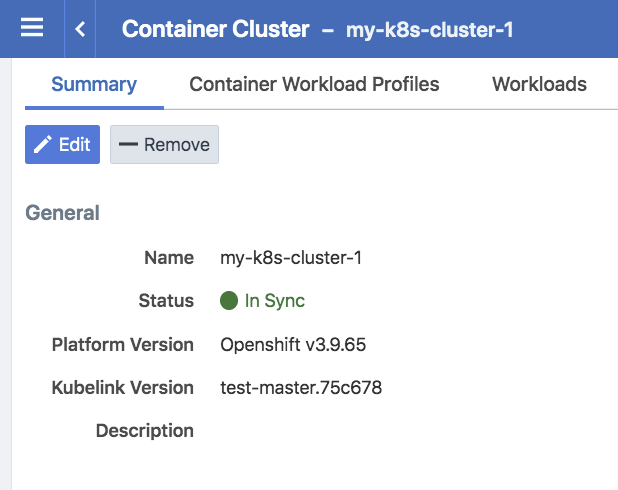The width and height of the screenshot is (618, 490).
Task: Click the Platform Version label
Action: pos(122,345)
